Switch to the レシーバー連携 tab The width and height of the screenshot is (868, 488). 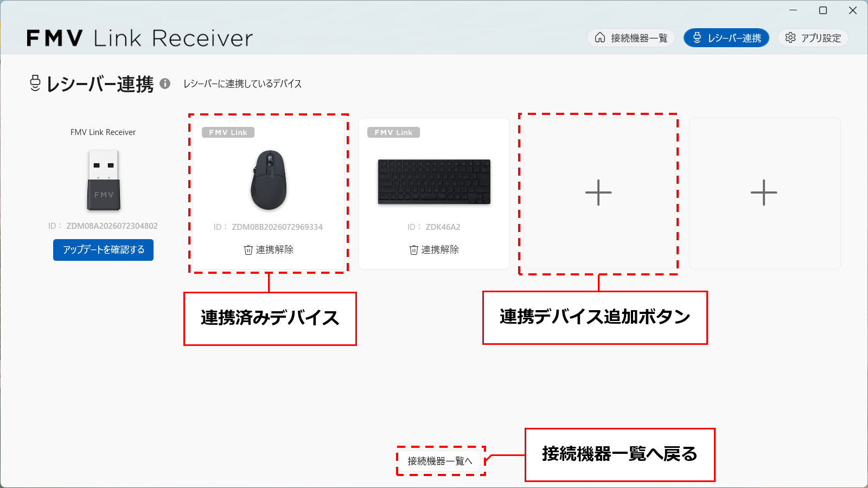pyautogui.click(x=726, y=38)
